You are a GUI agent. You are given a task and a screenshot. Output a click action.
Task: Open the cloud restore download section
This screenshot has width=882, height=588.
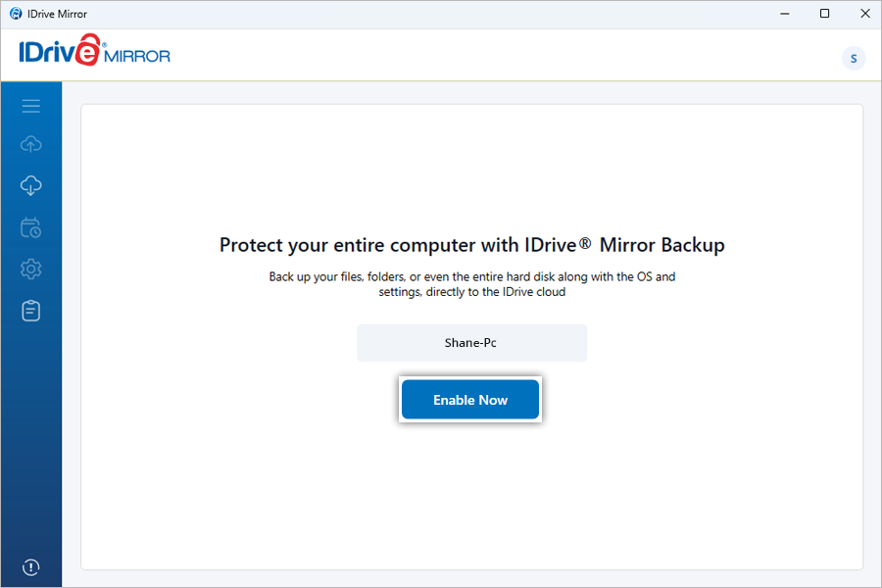30,186
